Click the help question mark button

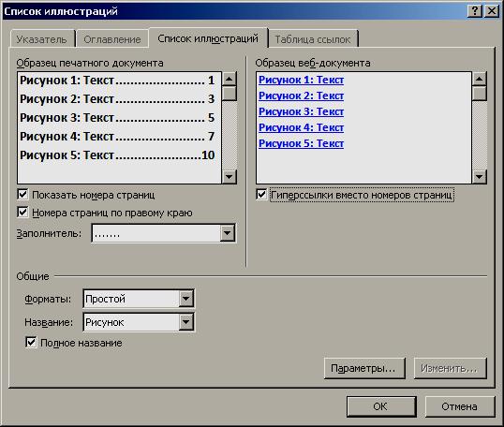[x=475, y=11]
